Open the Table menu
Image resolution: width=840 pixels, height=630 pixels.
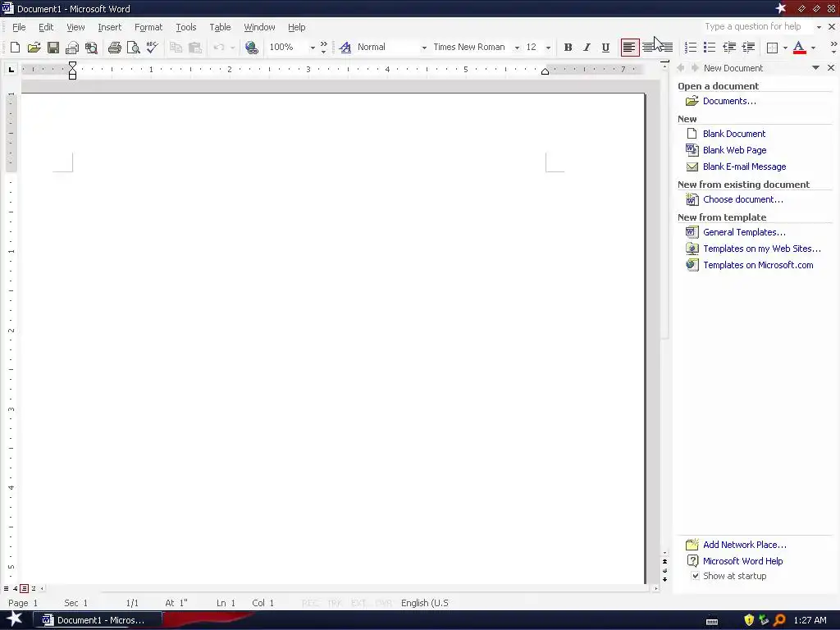[x=220, y=27]
